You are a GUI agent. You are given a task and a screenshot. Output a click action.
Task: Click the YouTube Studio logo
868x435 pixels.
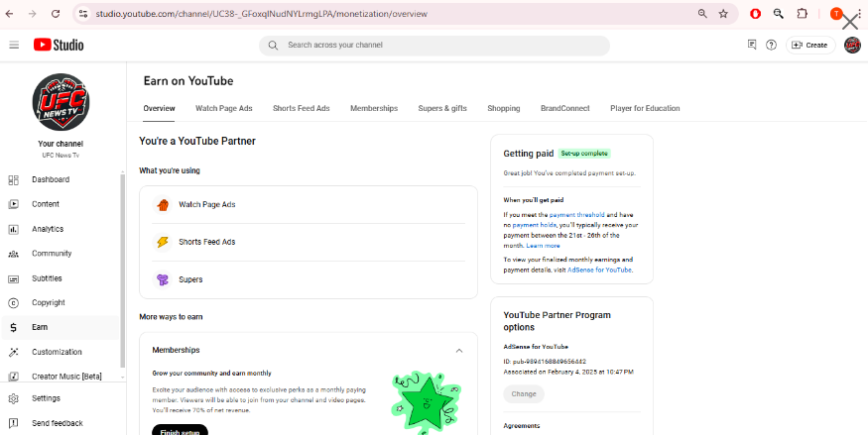(x=59, y=45)
